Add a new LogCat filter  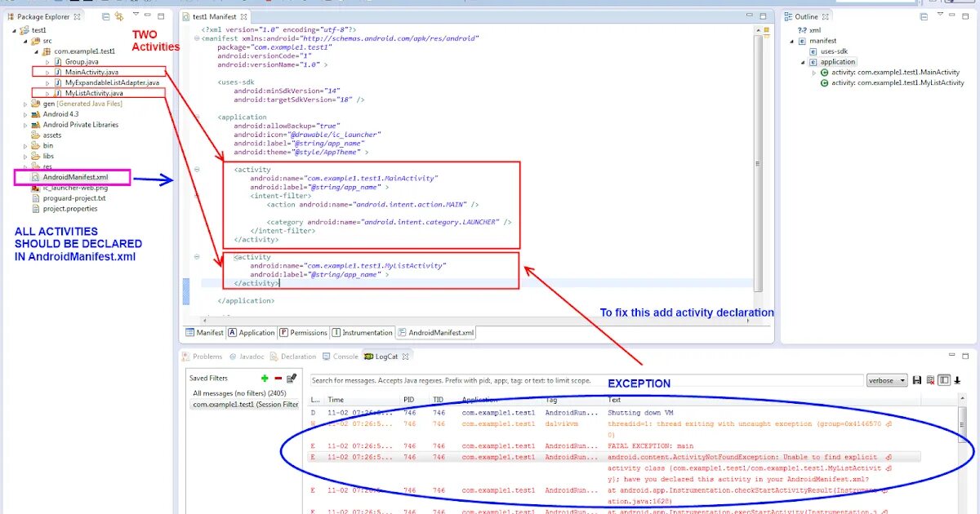265,379
